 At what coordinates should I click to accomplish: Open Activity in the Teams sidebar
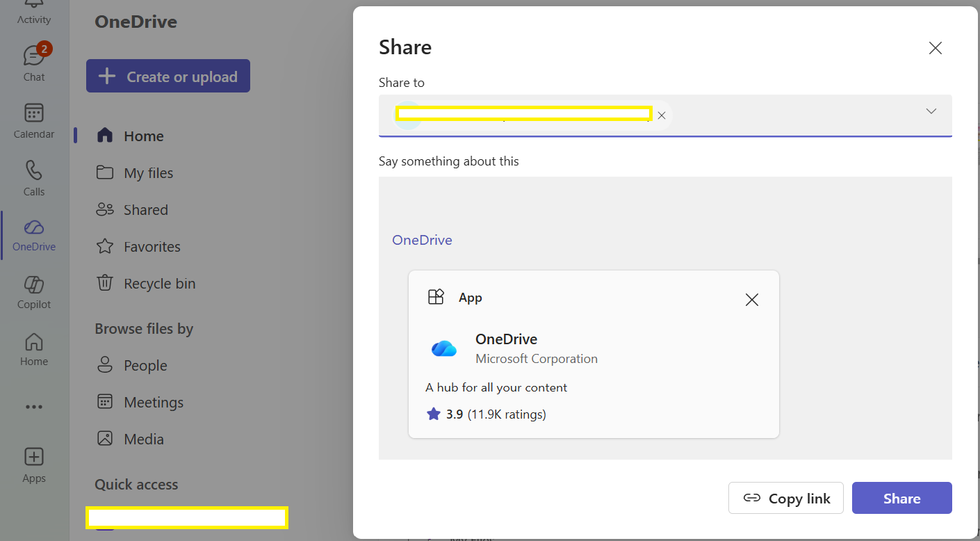pyautogui.click(x=34, y=13)
